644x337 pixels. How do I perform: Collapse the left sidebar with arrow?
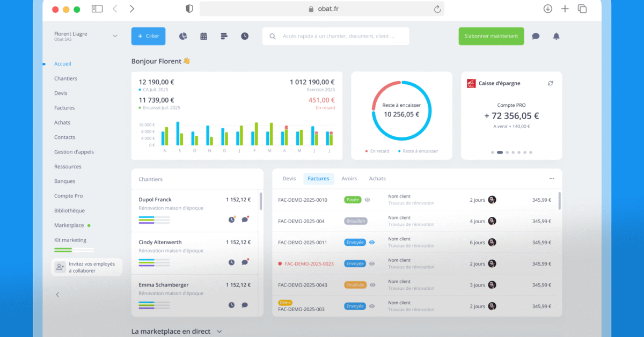[x=58, y=295]
